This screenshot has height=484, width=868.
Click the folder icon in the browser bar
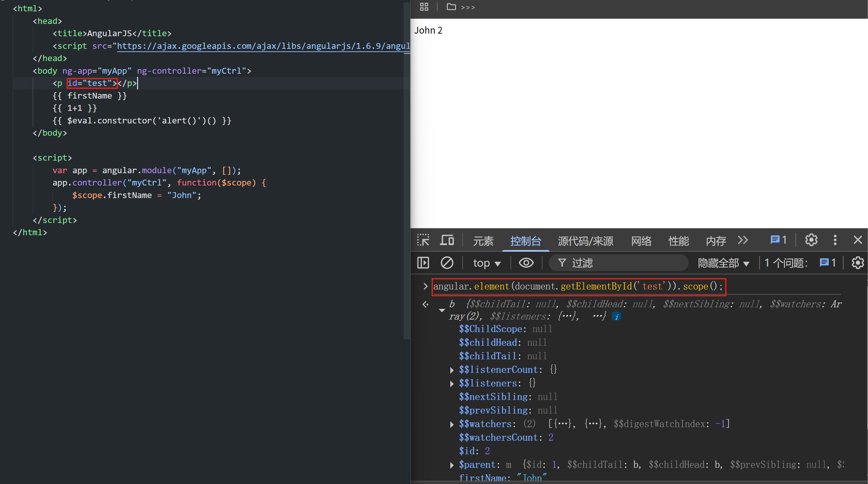[x=451, y=7]
